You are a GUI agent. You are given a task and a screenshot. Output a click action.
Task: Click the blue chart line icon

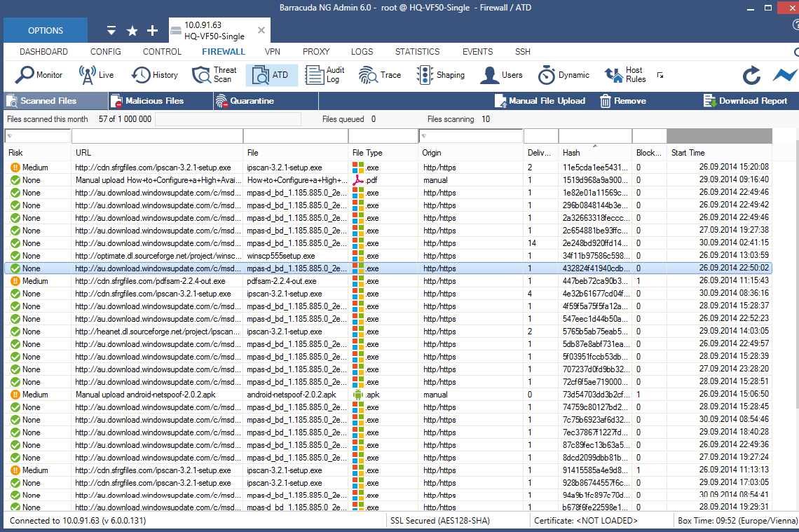[x=785, y=75]
